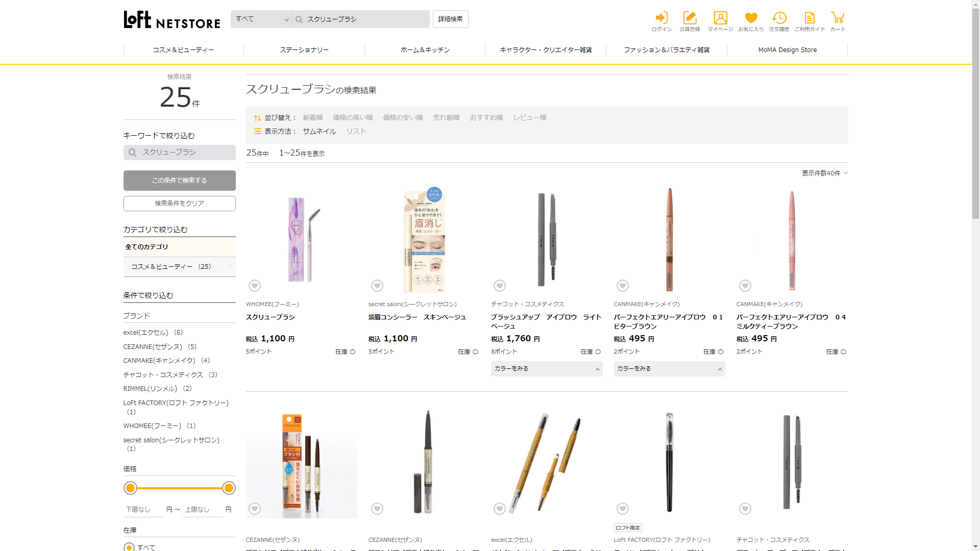Expand カラーをみる for Brush Up Eyebrow
The image size is (980, 551).
(546, 368)
